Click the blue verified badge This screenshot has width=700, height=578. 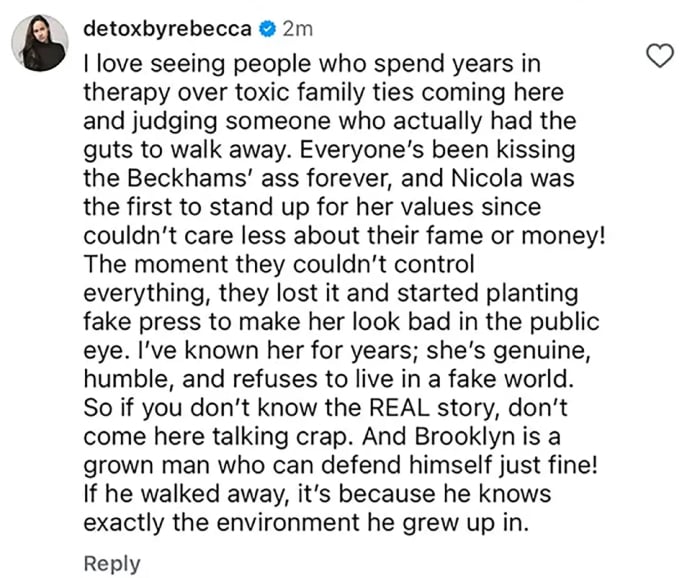click(267, 30)
